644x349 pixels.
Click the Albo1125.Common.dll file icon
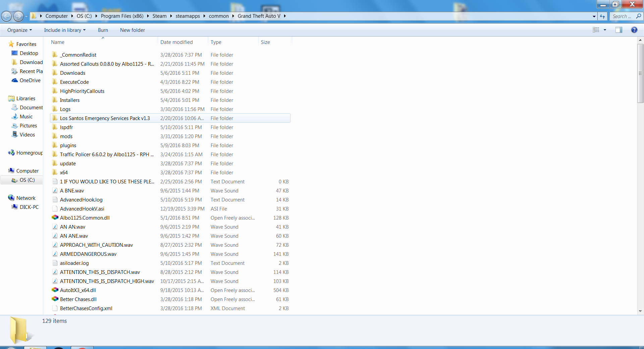coord(55,218)
